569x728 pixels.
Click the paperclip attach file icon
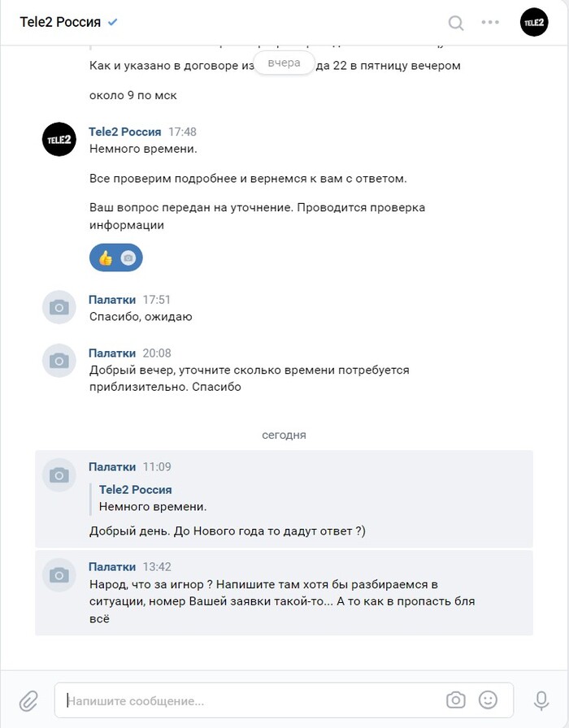pos(28,700)
